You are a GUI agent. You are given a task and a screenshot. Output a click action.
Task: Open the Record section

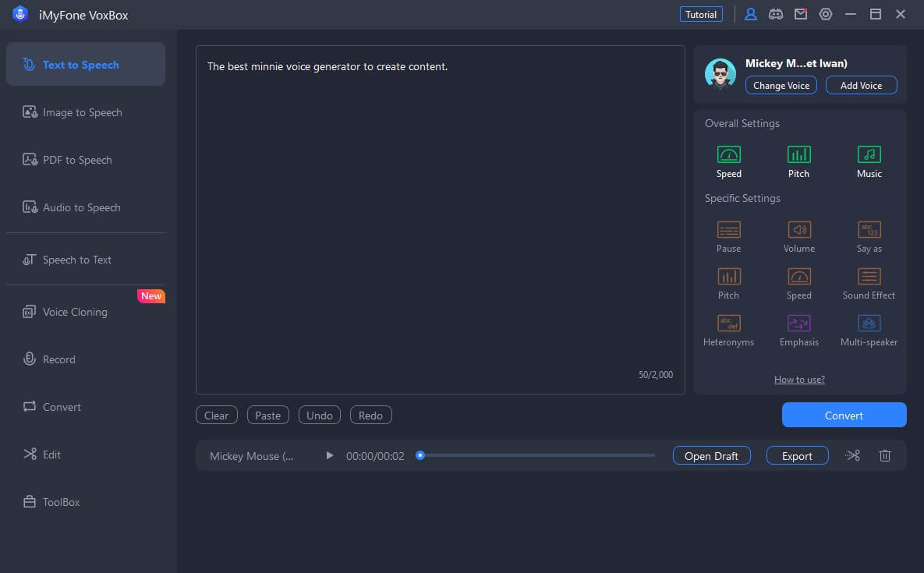click(x=86, y=359)
